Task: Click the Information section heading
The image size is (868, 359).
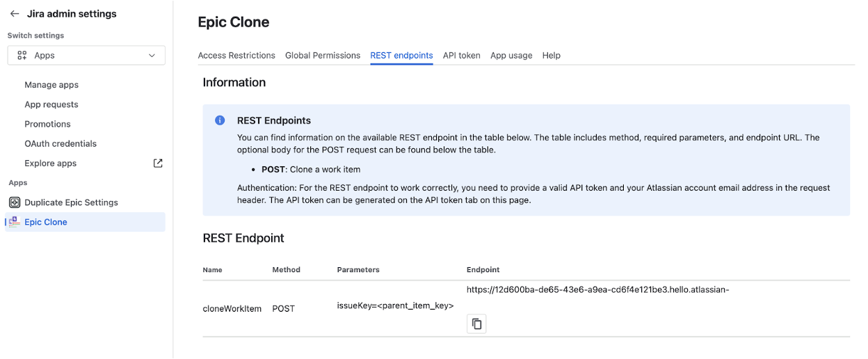Action: [234, 82]
